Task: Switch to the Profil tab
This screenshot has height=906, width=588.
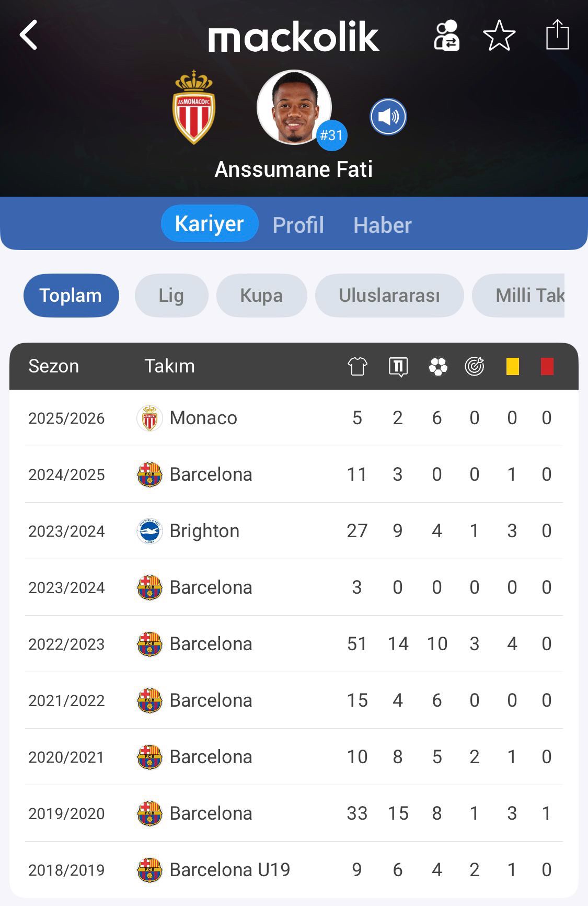Action: coord(298,225)
